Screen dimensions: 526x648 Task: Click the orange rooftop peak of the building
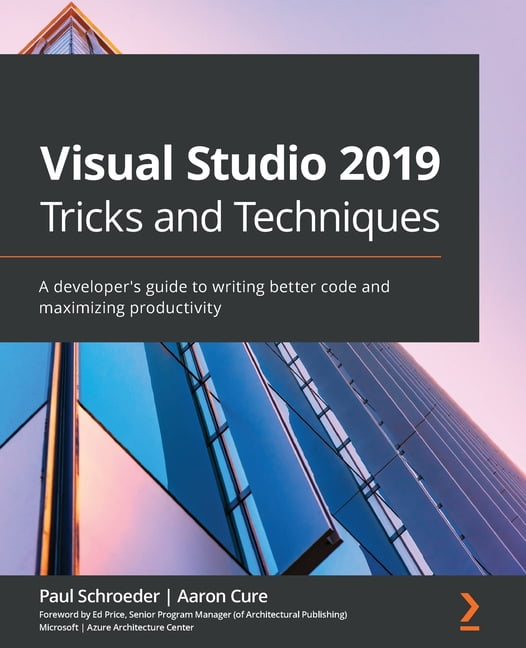click(x=70, y=28)
